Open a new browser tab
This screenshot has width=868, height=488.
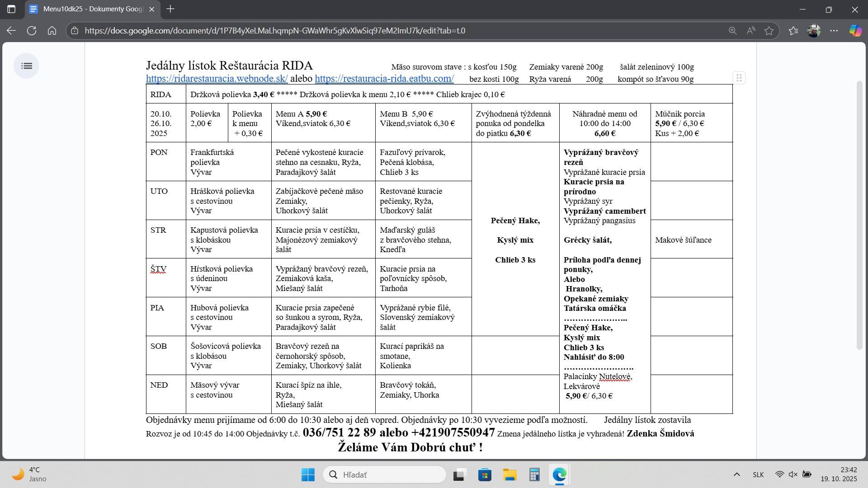(x=170, y=9)
